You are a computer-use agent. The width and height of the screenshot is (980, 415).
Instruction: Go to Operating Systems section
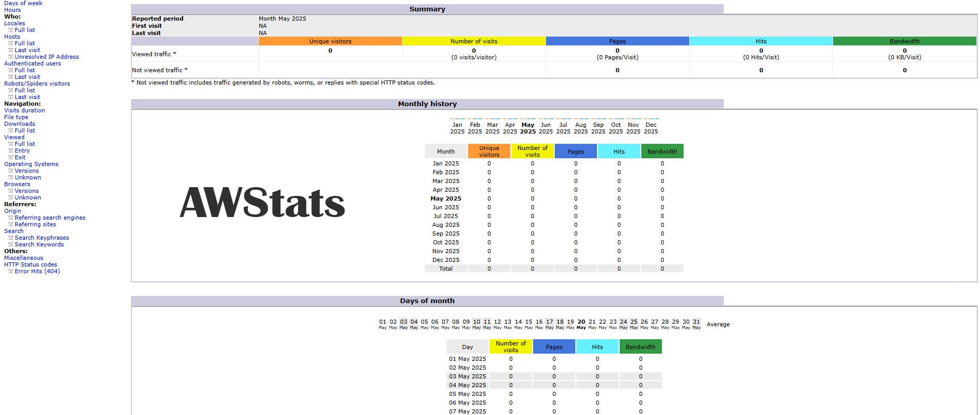[31, 164]
